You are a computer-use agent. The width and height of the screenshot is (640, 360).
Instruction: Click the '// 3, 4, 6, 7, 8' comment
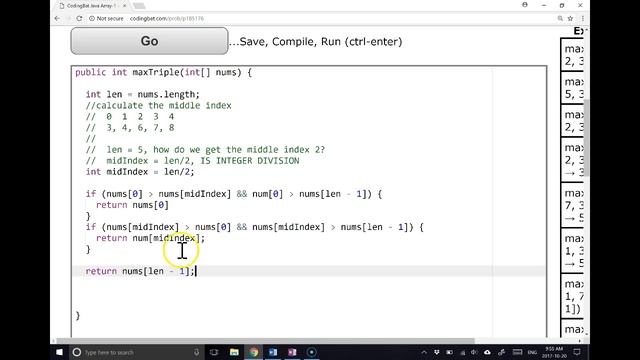coord(130,127)
